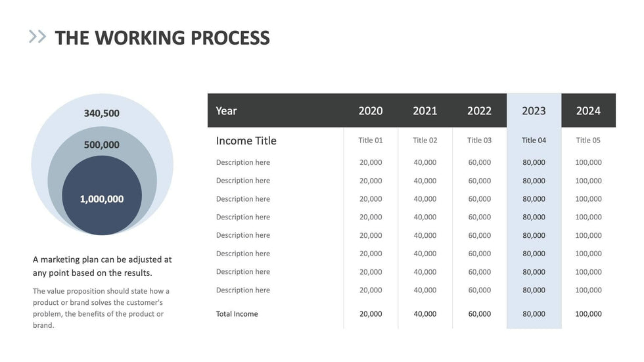Select the highlighted 2023 column header

(534, 110)
